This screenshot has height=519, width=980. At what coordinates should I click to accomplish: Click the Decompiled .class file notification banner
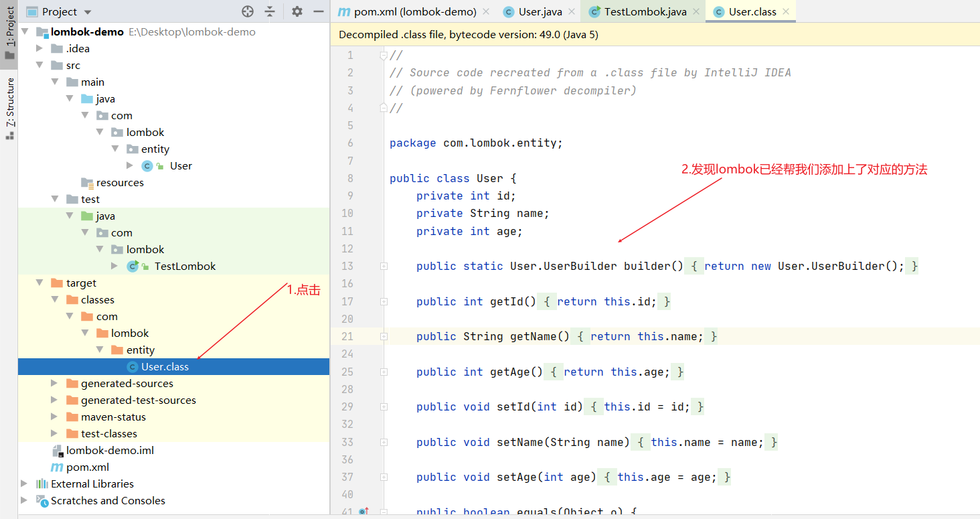point(655,34)
